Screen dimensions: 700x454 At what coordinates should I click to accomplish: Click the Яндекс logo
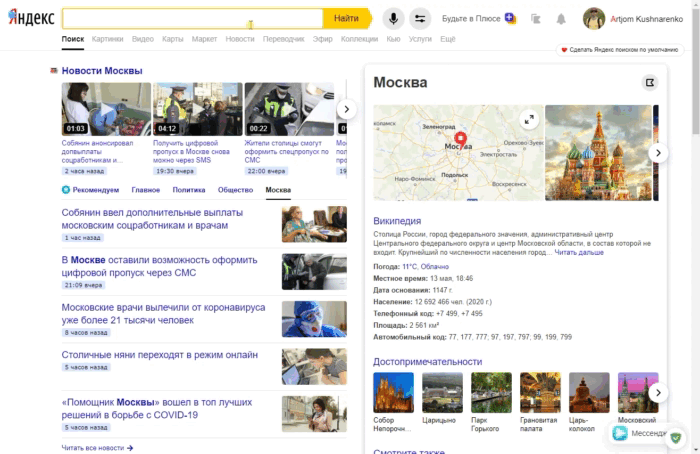31,17
